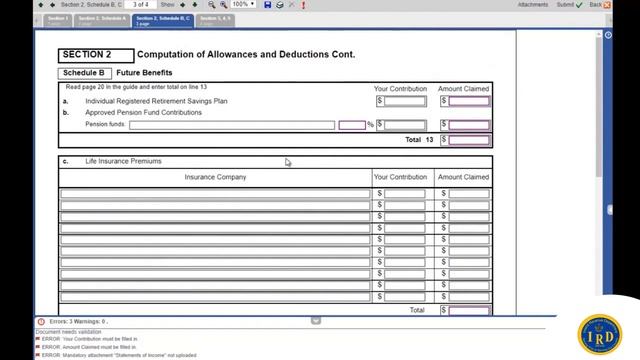The width and height of the screenshot is (640, 360).
Task: Select error about Statements of Income attachment
Action: [x=119, y=356]
